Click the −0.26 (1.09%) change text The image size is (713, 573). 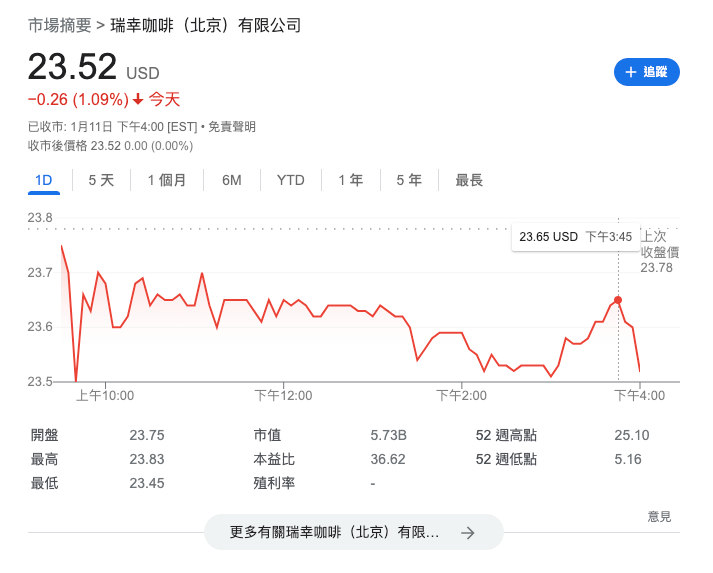pyautogui.click(x=78, y=100)
